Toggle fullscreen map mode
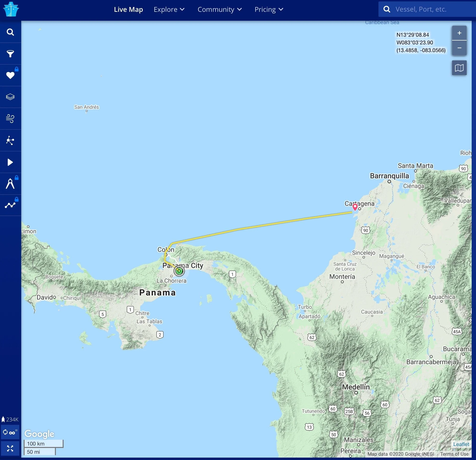476x460 pixels. pos(10,448)
